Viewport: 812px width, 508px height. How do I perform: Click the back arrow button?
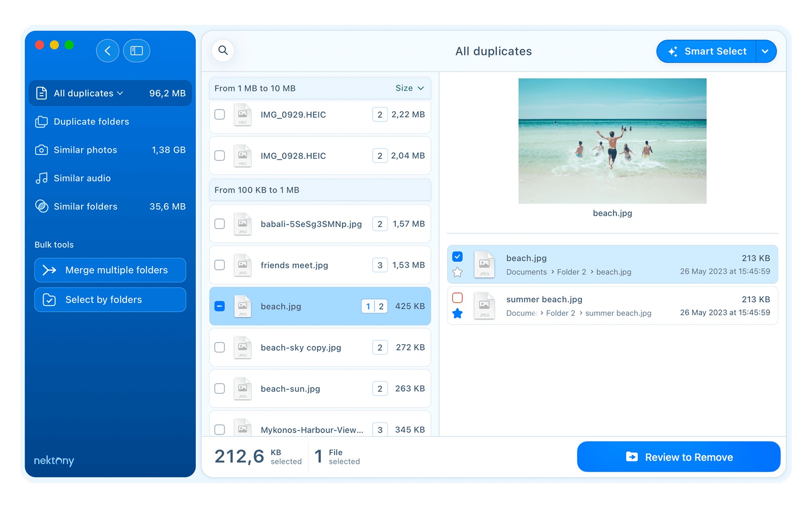click(107, 51)
